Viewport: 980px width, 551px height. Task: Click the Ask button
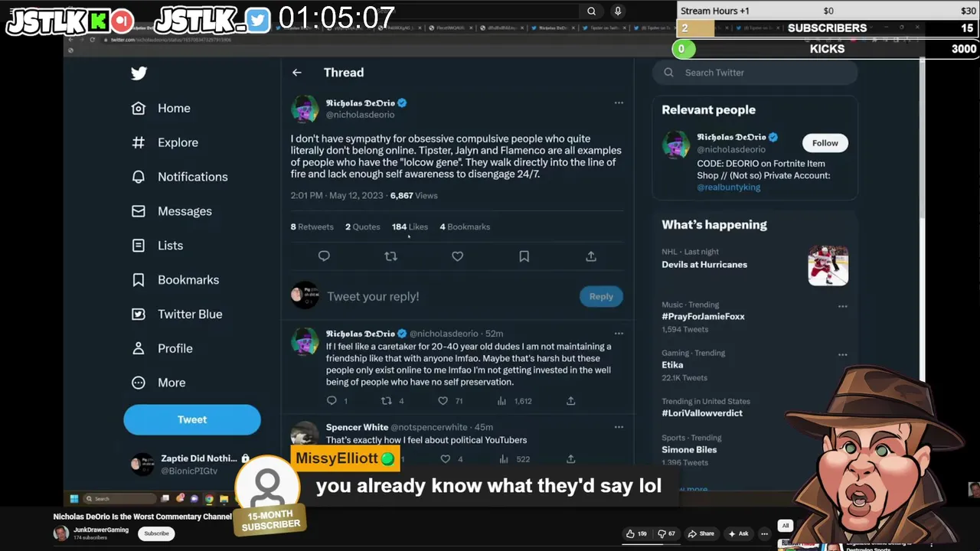[x=738, y=533]
